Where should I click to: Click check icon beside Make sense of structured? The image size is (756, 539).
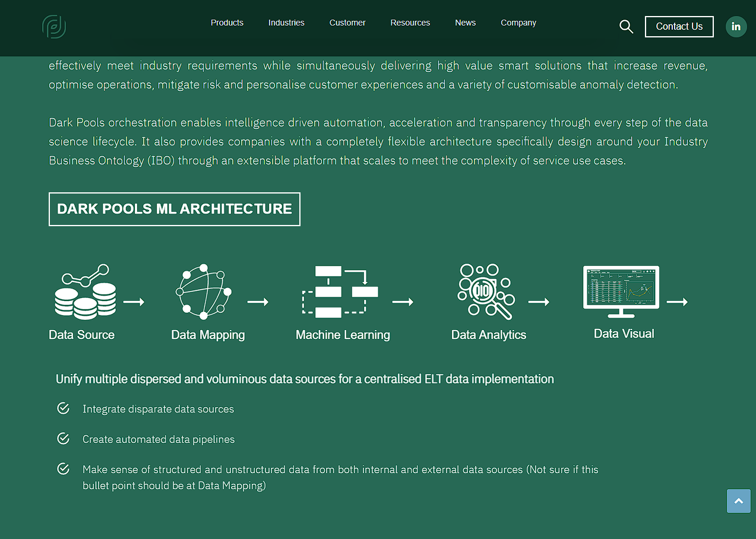pyautogui.click(x=63, y=469)
